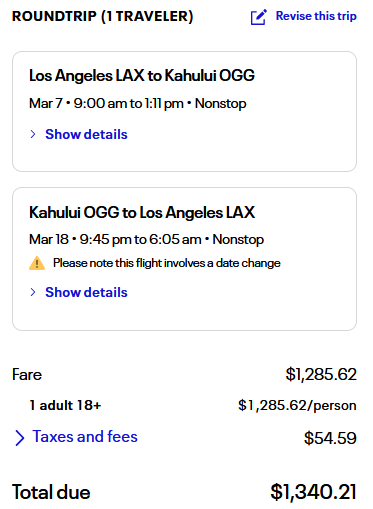Click the Revise this trip pencil icon
Image resolution: width=373 pixels, height=509 pixels.
click(x=259, y=17)
